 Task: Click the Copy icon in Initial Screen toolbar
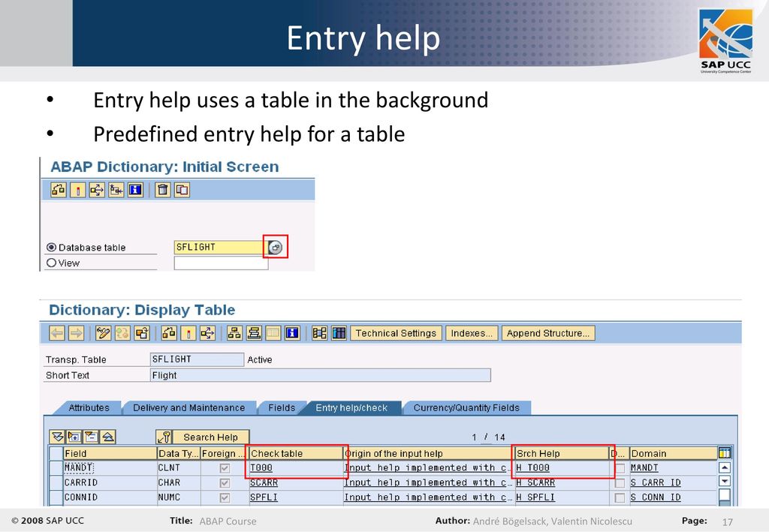click(x=182, y=190)
